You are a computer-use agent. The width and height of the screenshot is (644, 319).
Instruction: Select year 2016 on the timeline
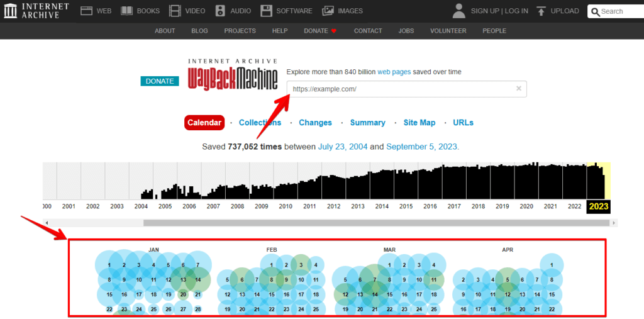[x=430, y=206]
